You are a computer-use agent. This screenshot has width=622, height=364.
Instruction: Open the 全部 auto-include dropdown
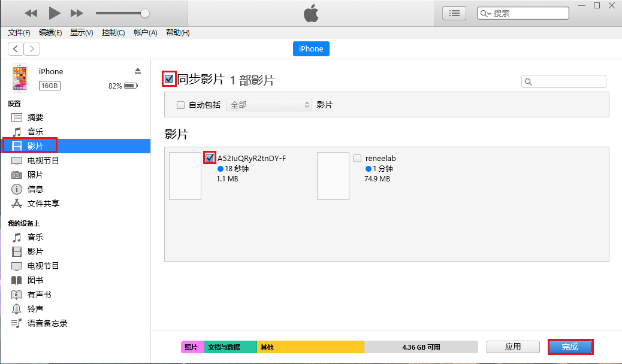click(268, 105)
